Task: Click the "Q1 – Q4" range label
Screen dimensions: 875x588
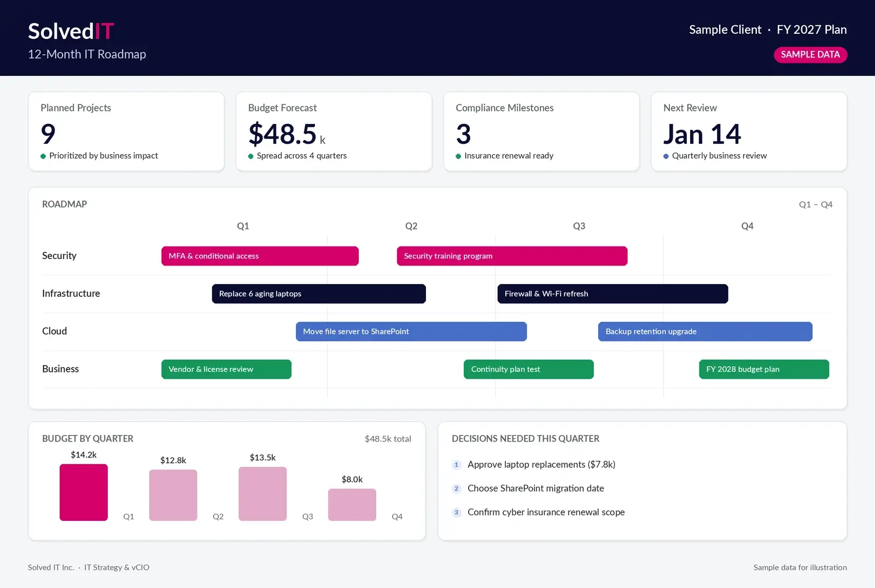Action: (815, 204)
